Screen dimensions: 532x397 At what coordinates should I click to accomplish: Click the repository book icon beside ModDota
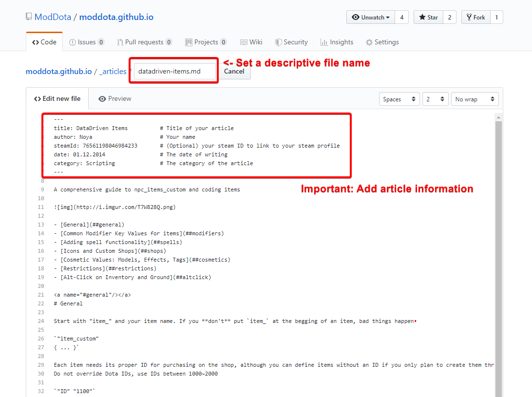[x=28, y=16]
